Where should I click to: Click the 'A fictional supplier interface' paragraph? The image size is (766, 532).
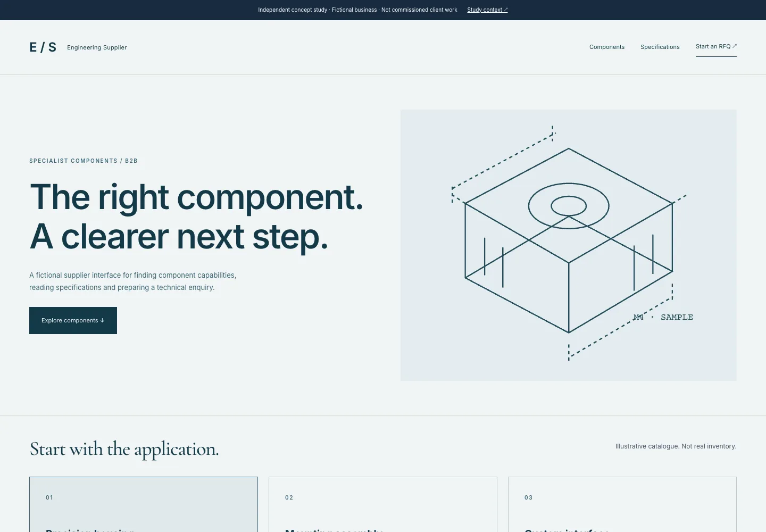tap(133, 281)
